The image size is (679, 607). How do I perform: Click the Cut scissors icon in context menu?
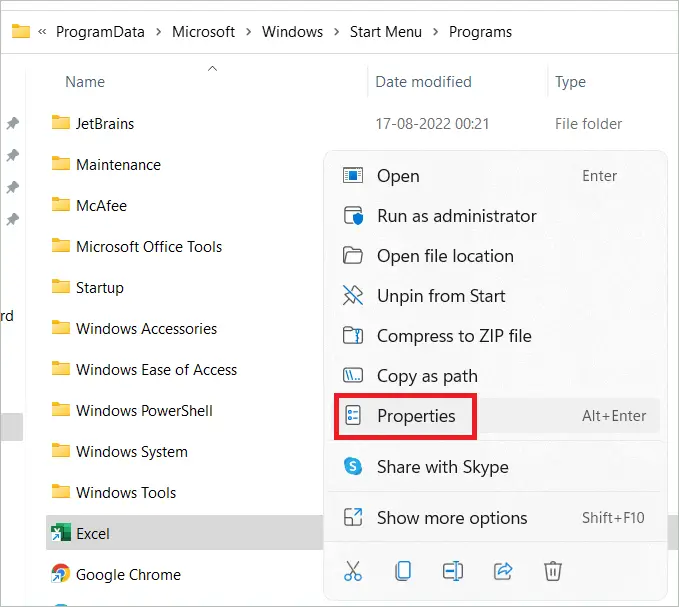(352, 571)
